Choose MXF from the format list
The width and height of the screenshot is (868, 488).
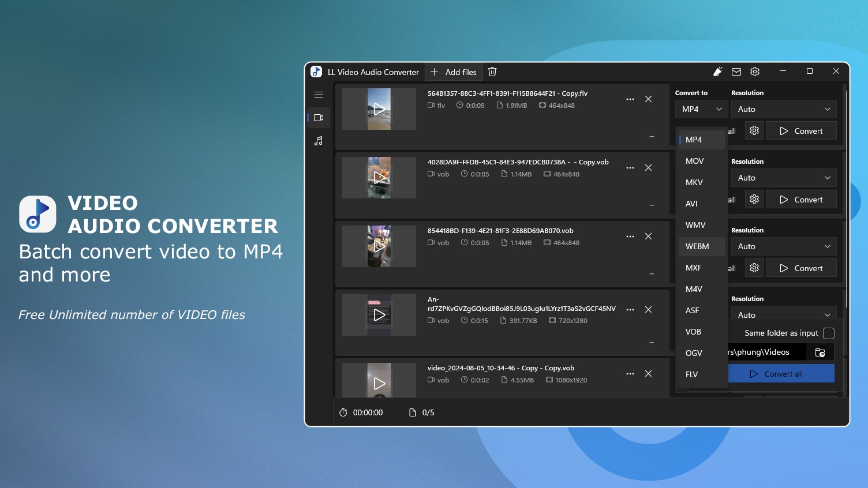[x=702, y=268]
